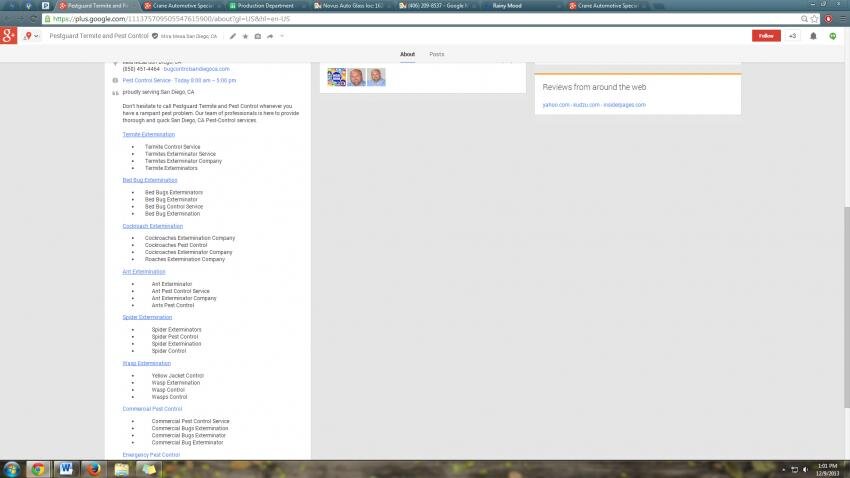This screenshot has height=478, width=850.
Task: Open the kudzu.com reviews link
Action: (587, 105)
